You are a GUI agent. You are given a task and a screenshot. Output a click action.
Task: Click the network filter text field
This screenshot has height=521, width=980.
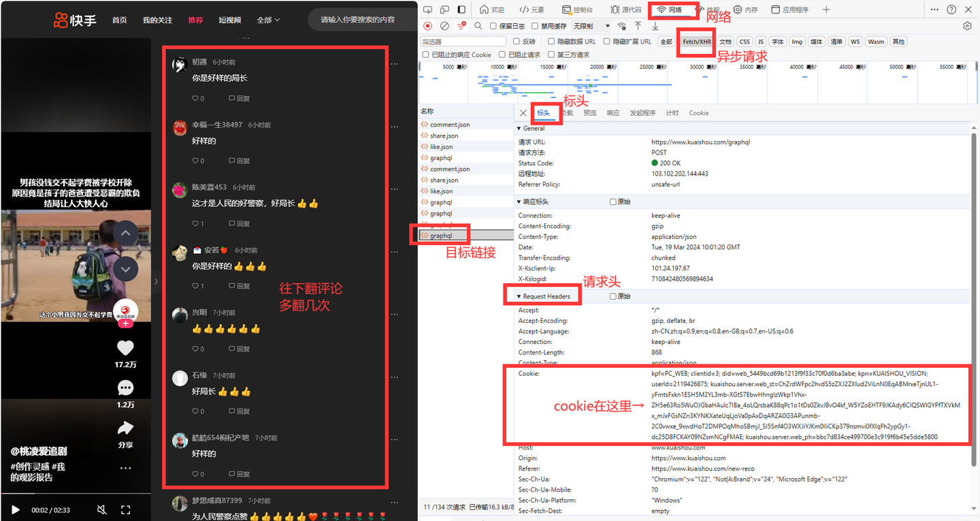coord(462,42)
